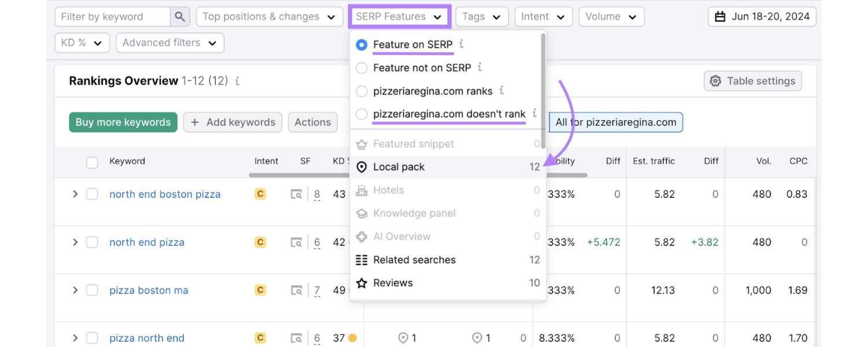Open the pizza north end keyword link
868x347 pixels.
[146, 338]
